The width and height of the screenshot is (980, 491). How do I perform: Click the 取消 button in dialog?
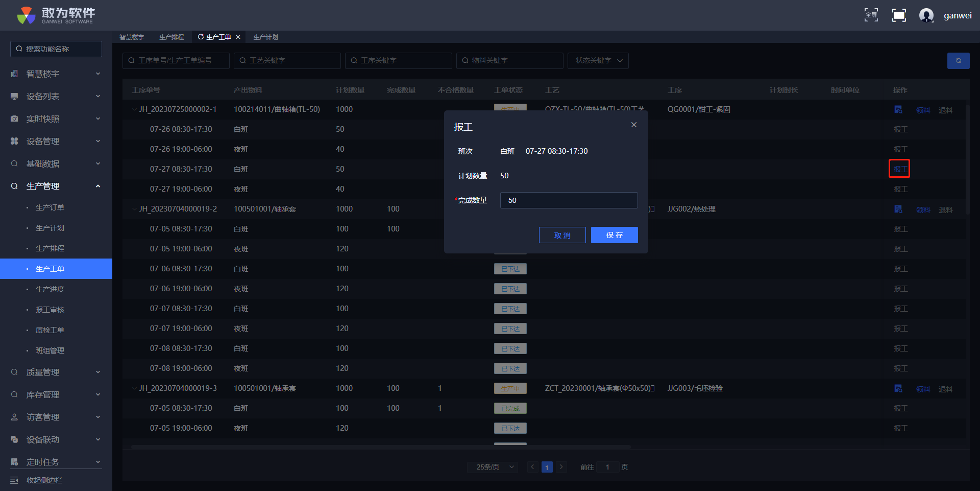coord(562,235)
